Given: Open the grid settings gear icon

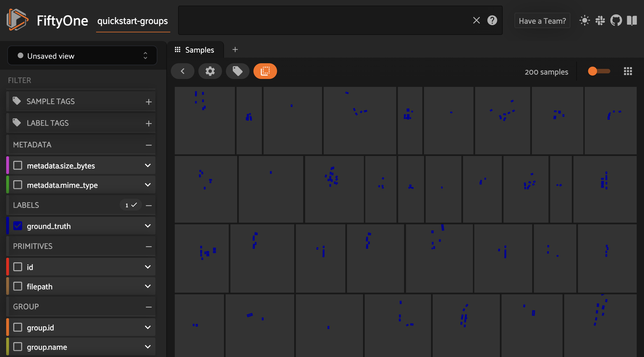Looking at the screenshot, I should tap(210, 71).
